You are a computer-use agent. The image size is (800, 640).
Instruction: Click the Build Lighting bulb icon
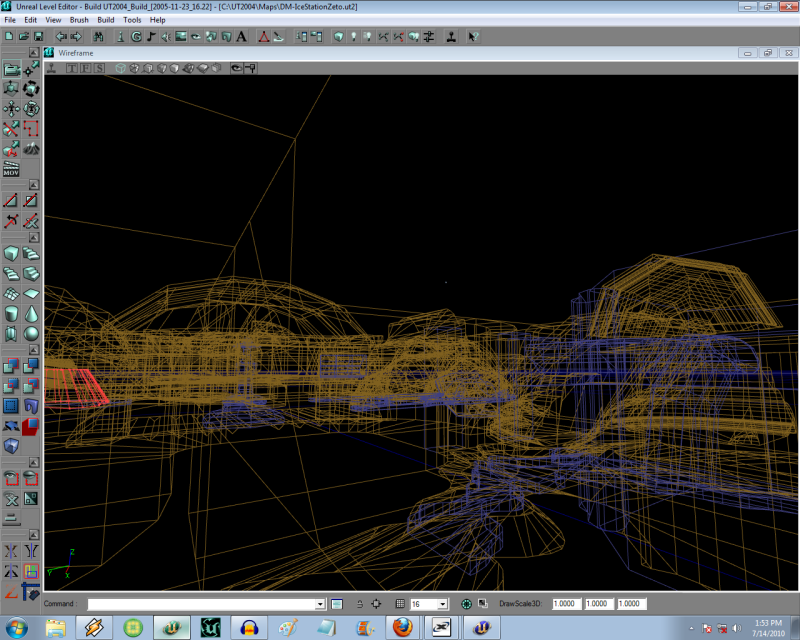(x=353, y=37)
